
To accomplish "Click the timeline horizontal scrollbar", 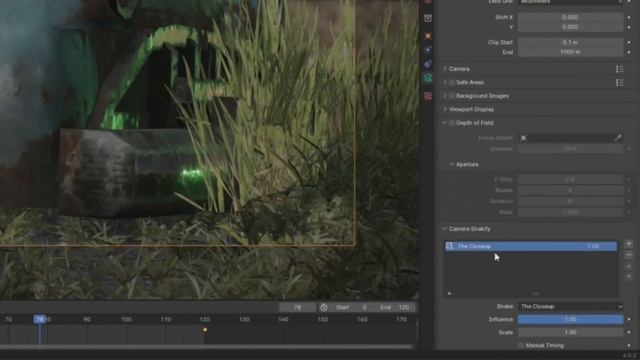I will [x=206, y=347].
